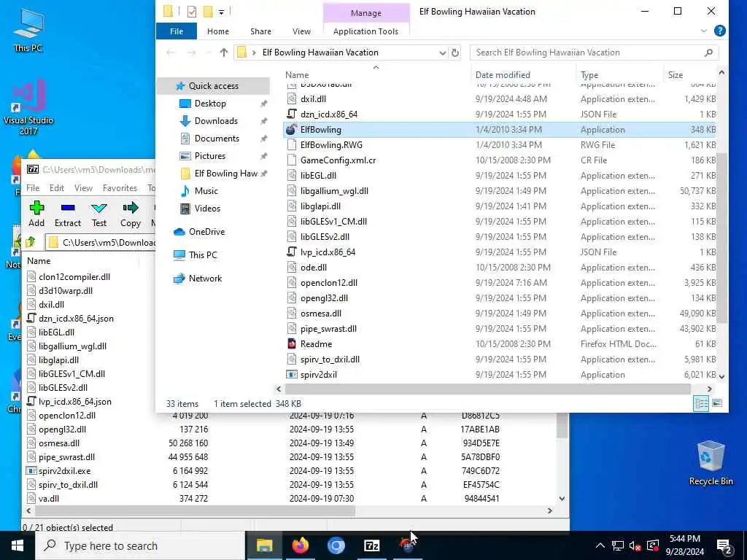The image size is (747, 560).
Task: Show hidden system tray icons
Action: (x=600, y=545)
